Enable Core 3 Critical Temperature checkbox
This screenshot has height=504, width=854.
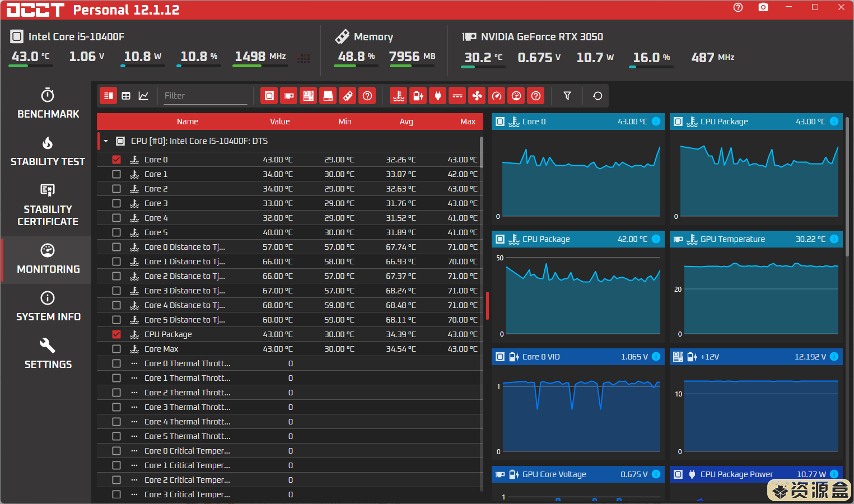point(116,494)
